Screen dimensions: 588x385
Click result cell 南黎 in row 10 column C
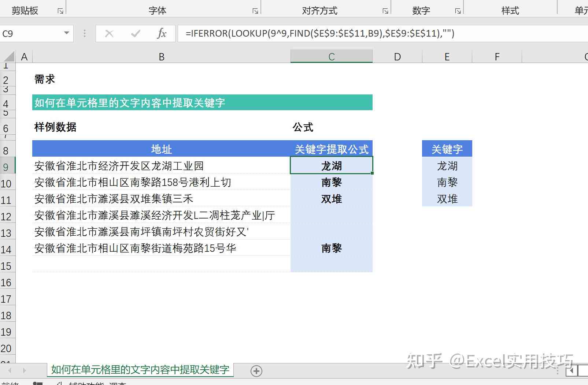click(332, 182)
